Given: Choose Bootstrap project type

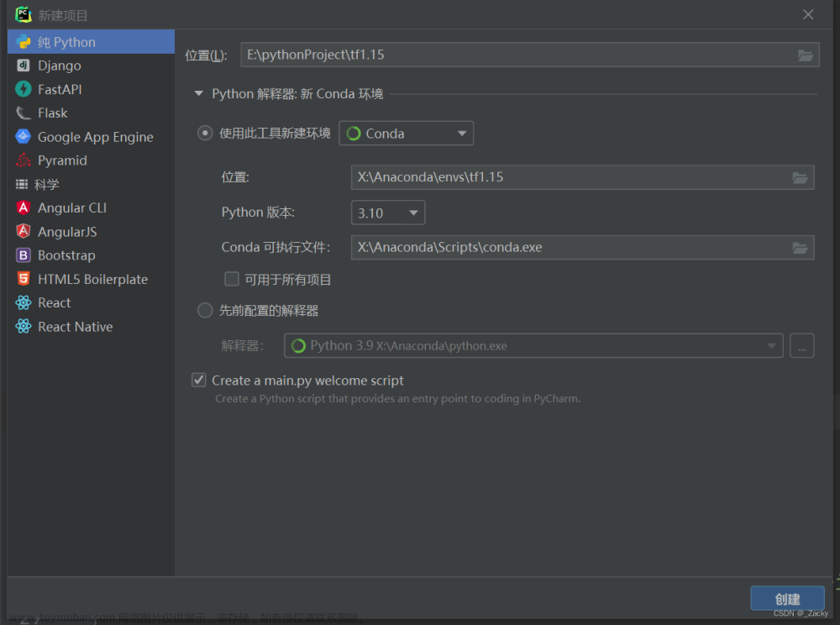Looking at the screenshot, I should (91, 255).
